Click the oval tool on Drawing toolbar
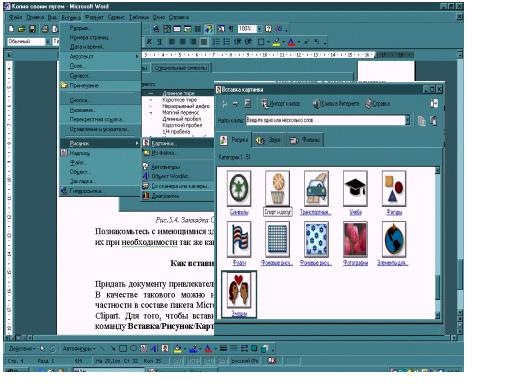 [133, 349]
